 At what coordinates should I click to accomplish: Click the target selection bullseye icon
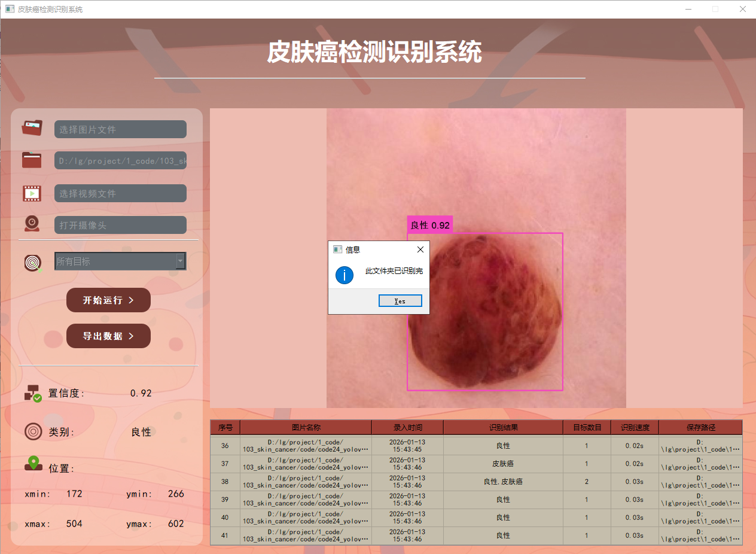click(33, 262)
